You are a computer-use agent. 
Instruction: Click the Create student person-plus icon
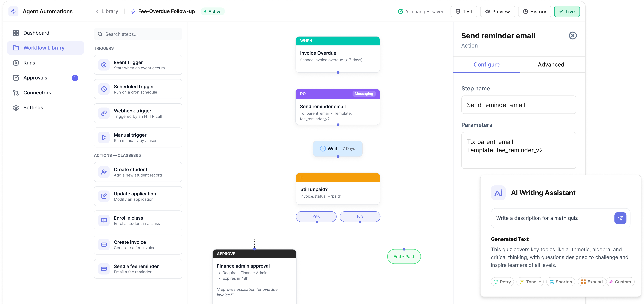104,172
